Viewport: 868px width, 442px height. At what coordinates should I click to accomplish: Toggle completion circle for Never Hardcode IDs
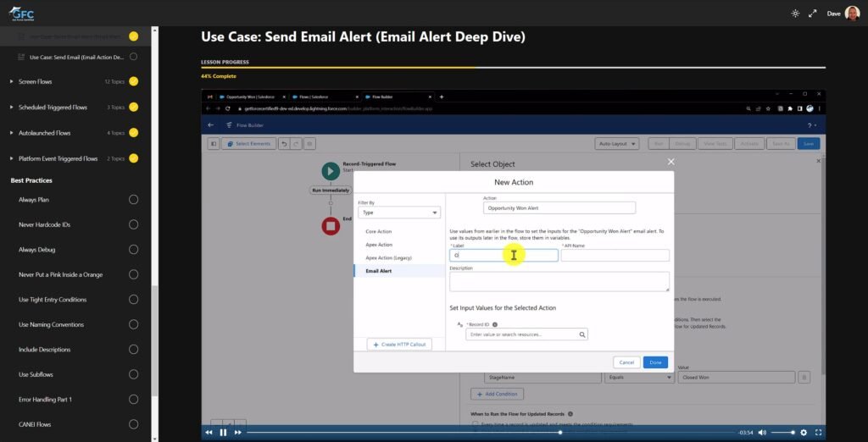[133, 224]
